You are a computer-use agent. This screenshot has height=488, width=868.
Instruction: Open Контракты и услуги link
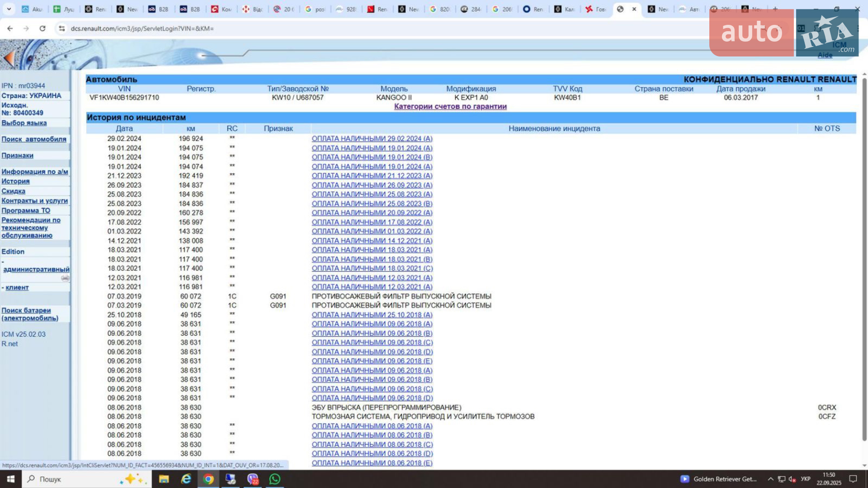point(35,201)
